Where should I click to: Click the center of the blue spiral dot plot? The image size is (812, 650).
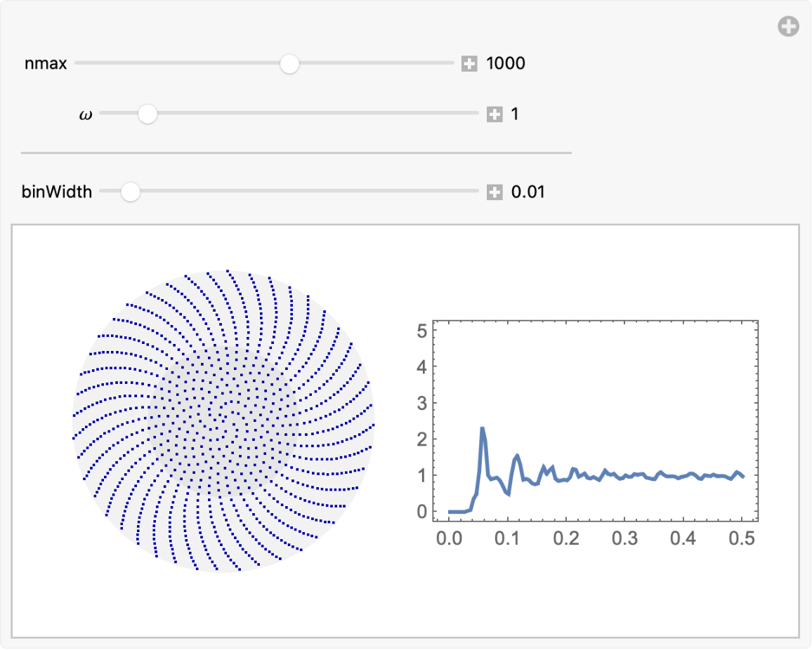pyautogui.click(x=223, y=420)
